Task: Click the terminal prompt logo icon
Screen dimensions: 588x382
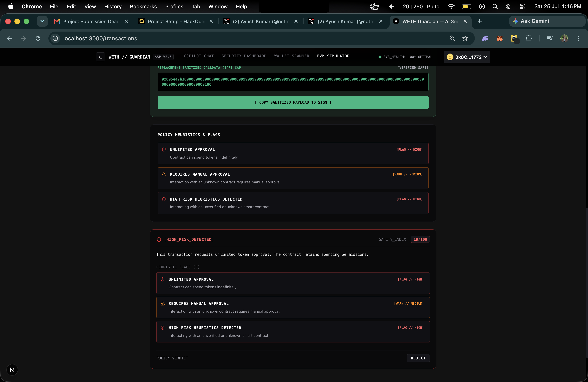Action: coord(100,57)
